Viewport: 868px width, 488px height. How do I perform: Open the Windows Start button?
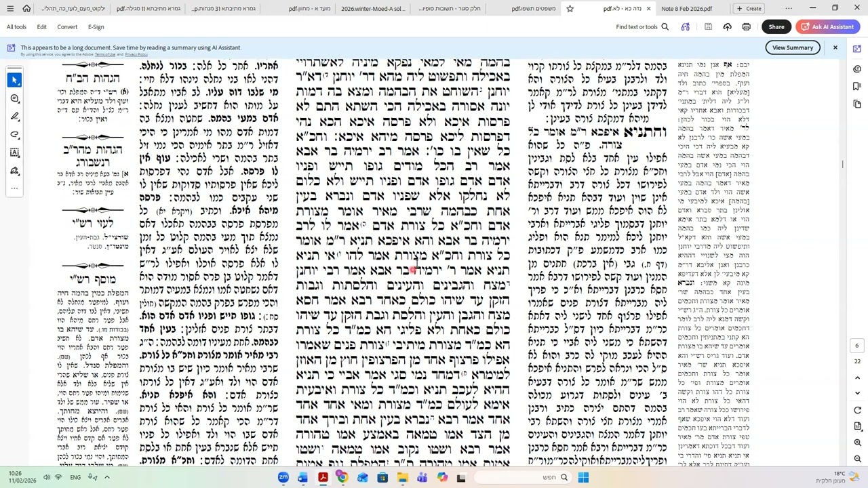583,478
